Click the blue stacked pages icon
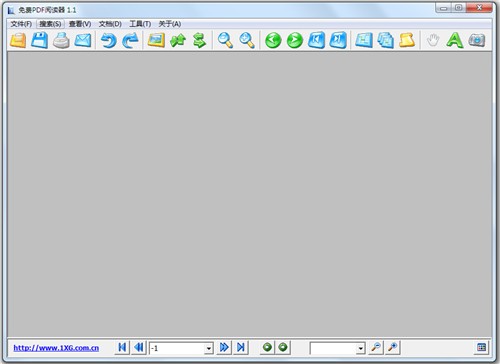The width and height of the screenshot is (500, 364). (385, 40)
